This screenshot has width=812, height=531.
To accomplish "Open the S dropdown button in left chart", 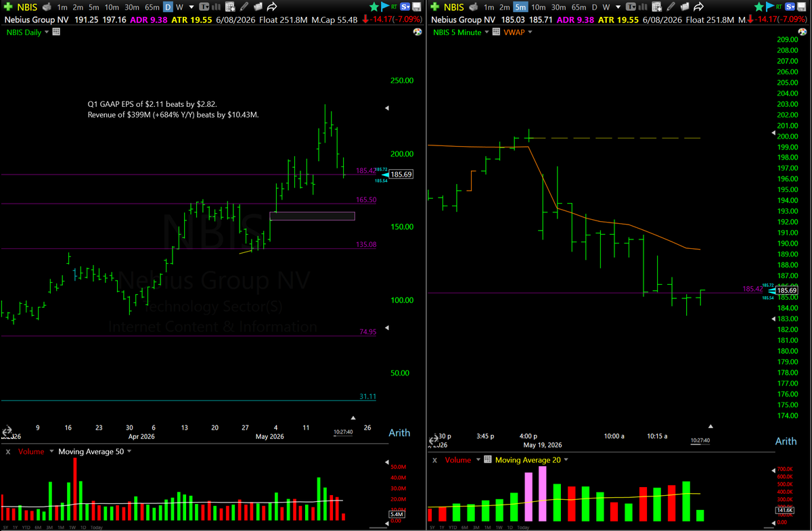I will 405,6.
